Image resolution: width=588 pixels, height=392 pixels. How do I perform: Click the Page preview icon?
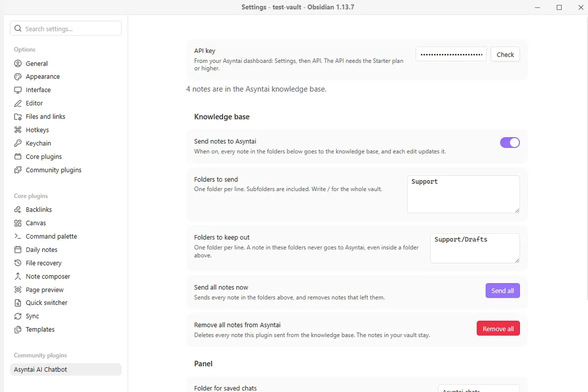[x=18, y=290]
